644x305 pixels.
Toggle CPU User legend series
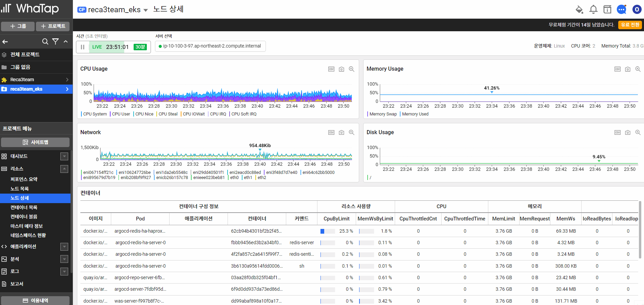coord(121,114)
